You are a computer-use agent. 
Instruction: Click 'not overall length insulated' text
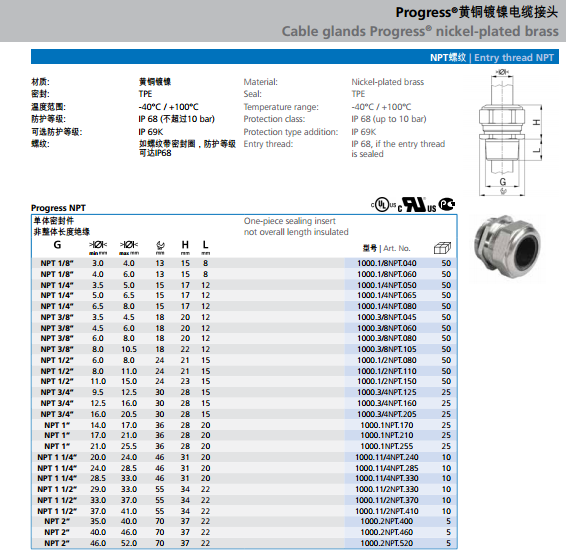pos(296,232)
